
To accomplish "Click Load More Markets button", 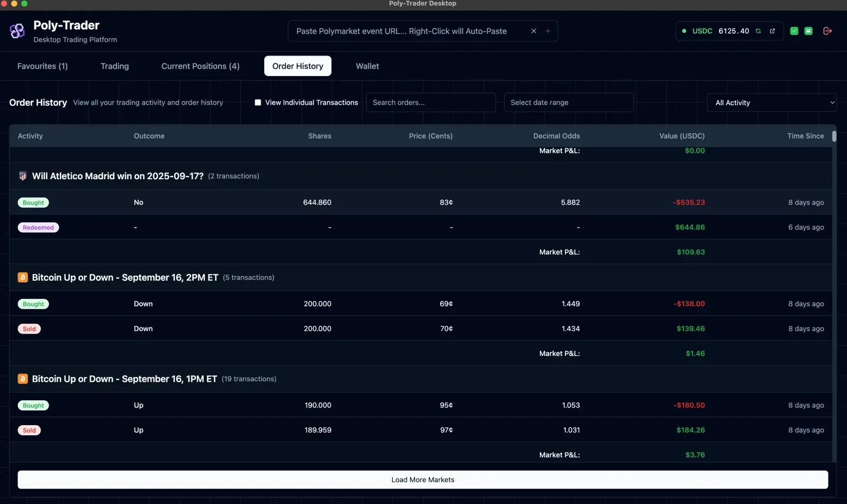I will (423, 480).
